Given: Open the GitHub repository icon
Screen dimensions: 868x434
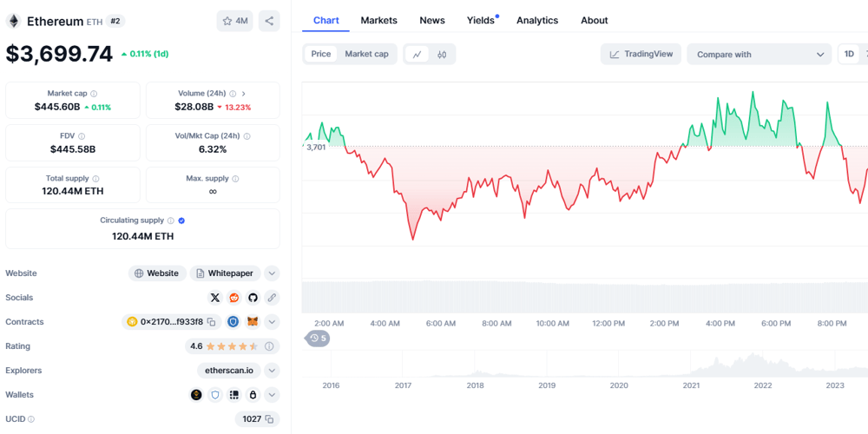Looking at the screenshot, I should coord(253,298).
